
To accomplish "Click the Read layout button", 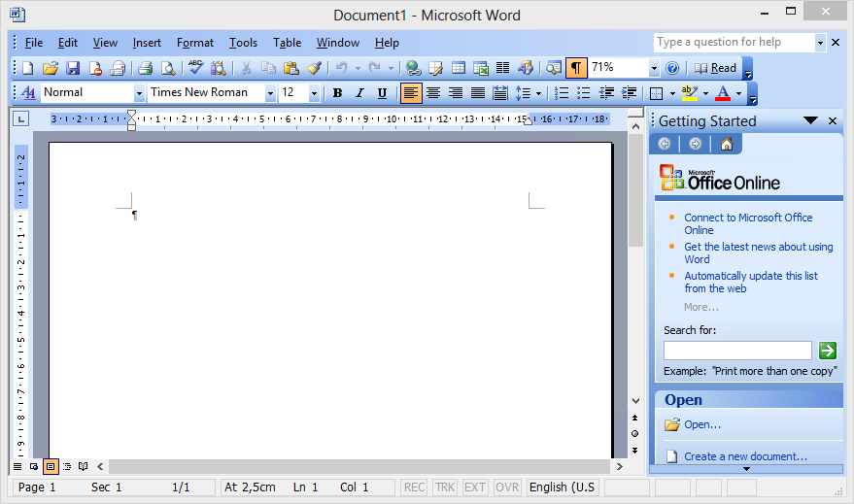I will click(716, 68).
